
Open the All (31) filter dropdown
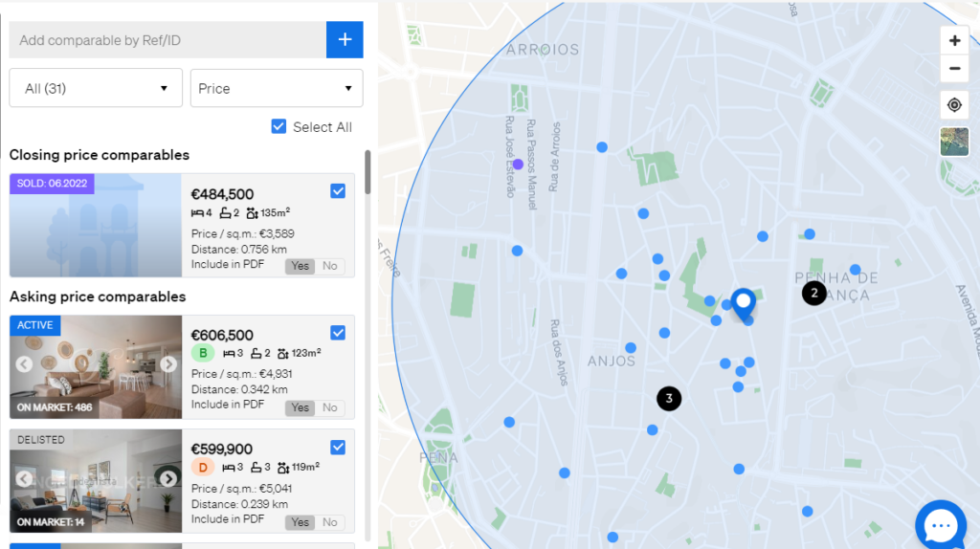[96, 88]
